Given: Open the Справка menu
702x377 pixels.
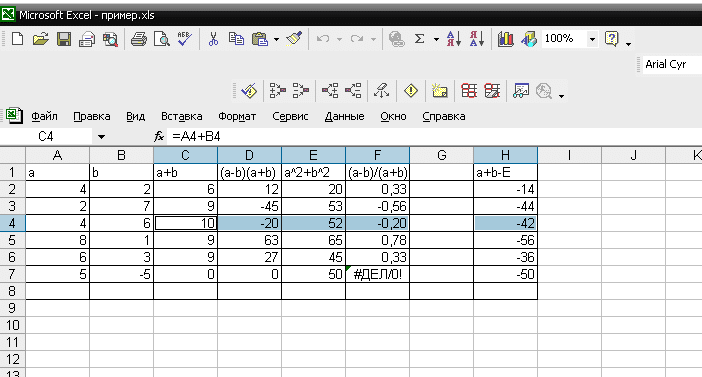Looking at the screenshot, I should click(x=444, y=116).
